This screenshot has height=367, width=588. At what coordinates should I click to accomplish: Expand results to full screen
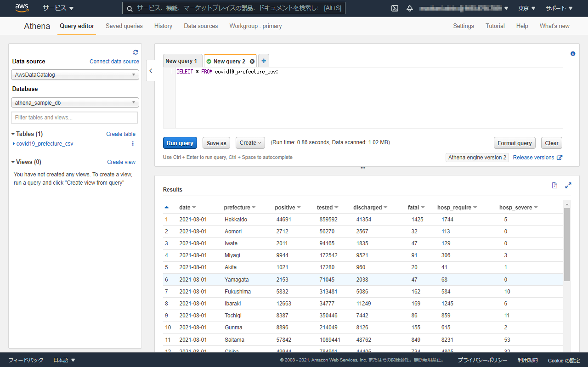pyautogui.click(x=568, y=186)
